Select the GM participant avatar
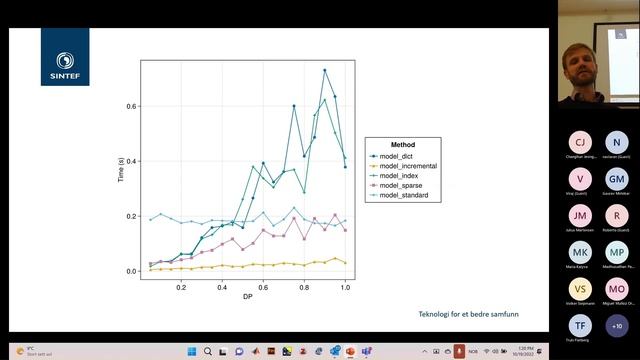Viewport: 640px width, 360px height. click(x=617, y=179)
